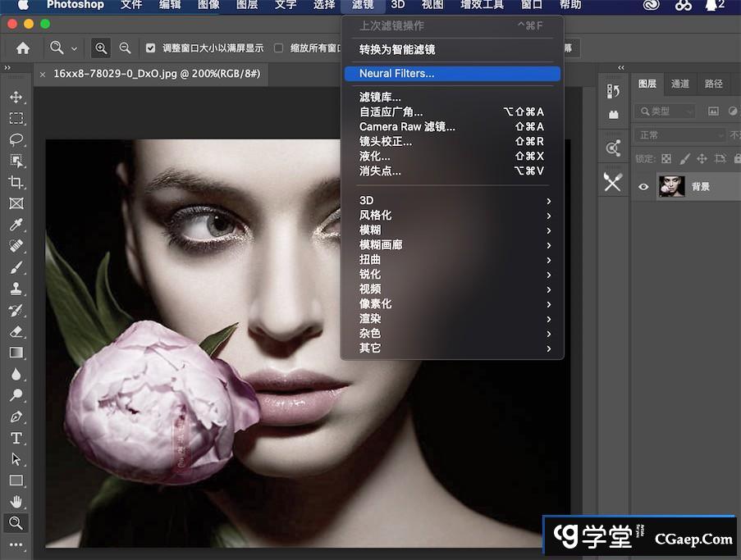
Task: Select the Hand tool
Action: click(x=16, y=502)
